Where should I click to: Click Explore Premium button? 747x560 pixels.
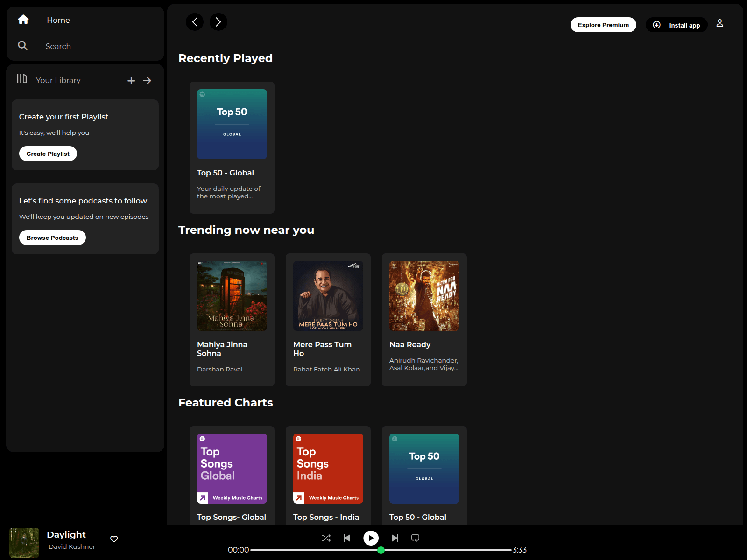[x=603, y=25]
